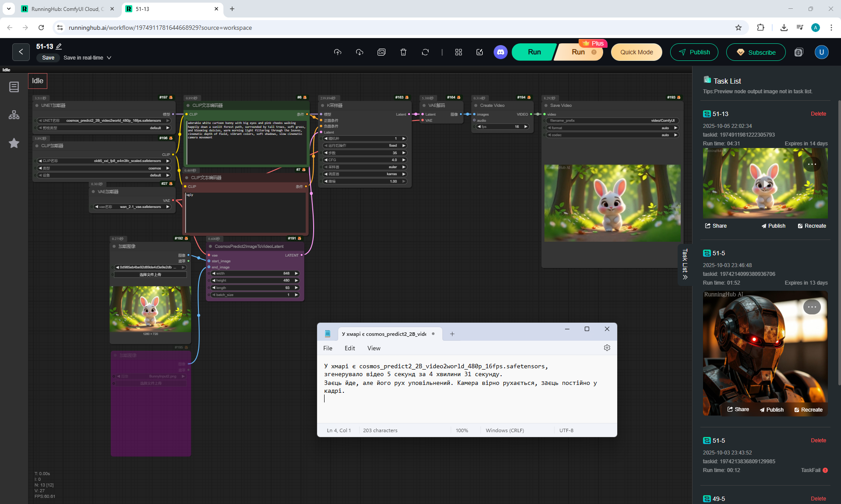Click the trash icon to clear workflow

pyautogui.click(x=403, y=52)
